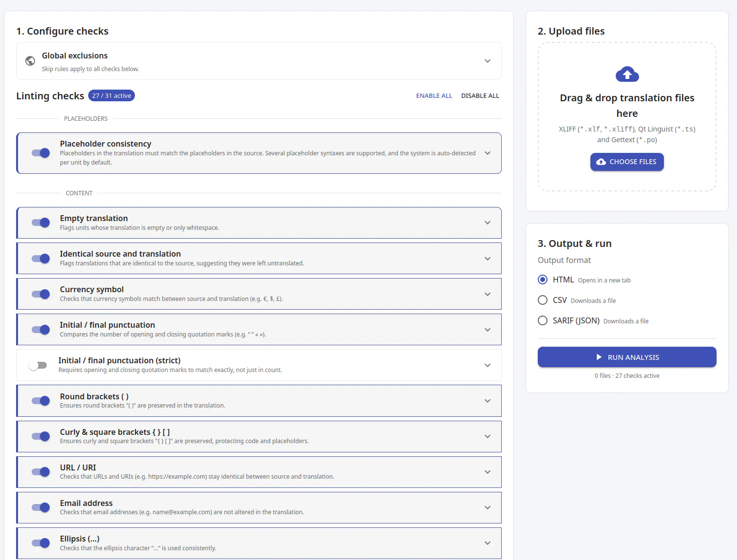Viewport: 737px width, 560px height.
Task: Click the "Output format" label
Action: pos(564,261)
